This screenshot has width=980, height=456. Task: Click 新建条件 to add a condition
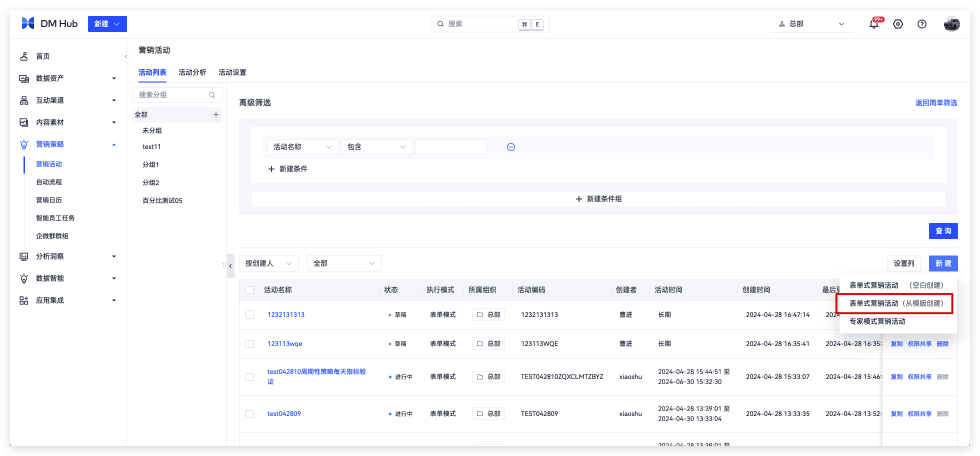[x=288, y=169]
